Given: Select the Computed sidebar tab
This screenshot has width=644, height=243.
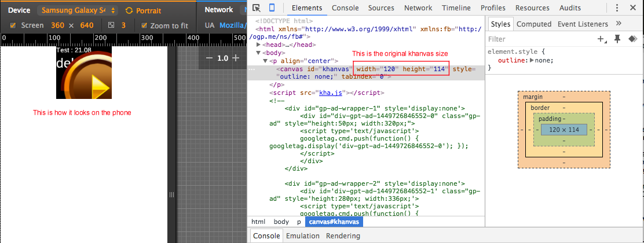Looking at the screenshot, I should click(534, 24).
